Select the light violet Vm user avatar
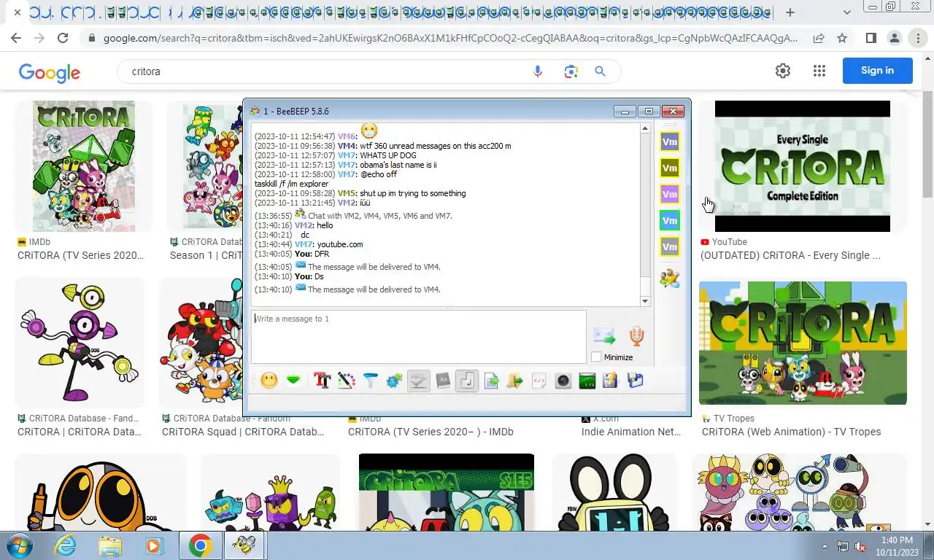This screenshot has height=560, width=934. (669, 194)
